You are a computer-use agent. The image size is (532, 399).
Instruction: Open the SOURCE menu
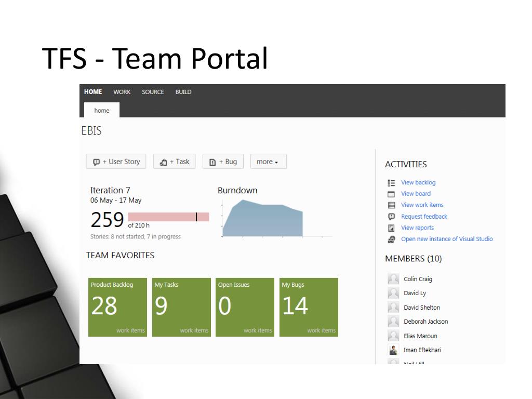click(153, 92)
